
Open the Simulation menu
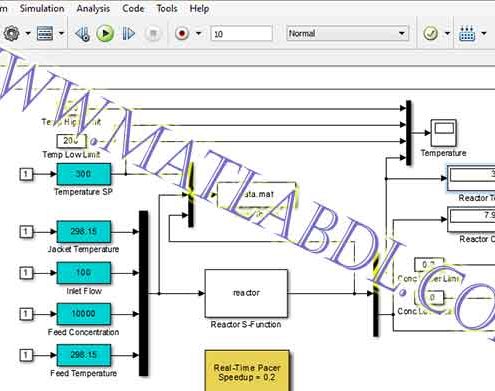pyautogui.click(x=42, y=8)
